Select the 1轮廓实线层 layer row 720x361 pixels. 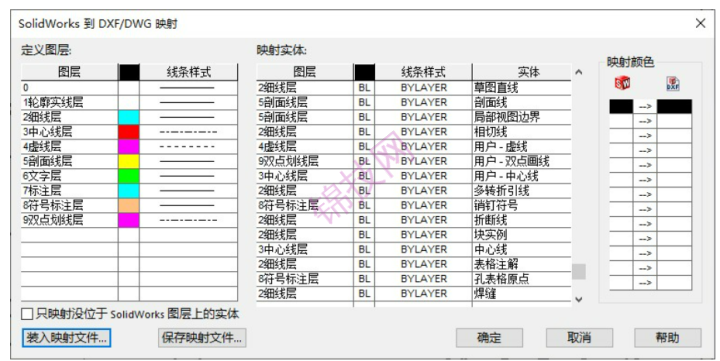coord(129,102)
